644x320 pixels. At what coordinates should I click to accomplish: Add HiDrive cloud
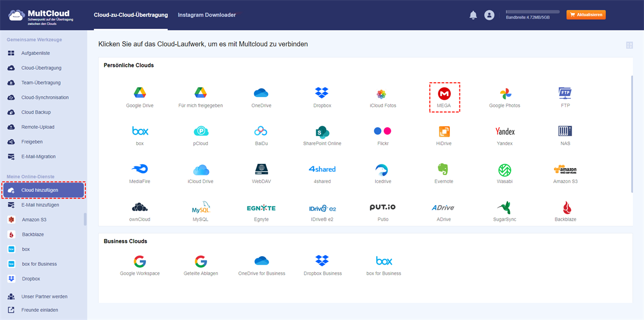click(444, 131)
